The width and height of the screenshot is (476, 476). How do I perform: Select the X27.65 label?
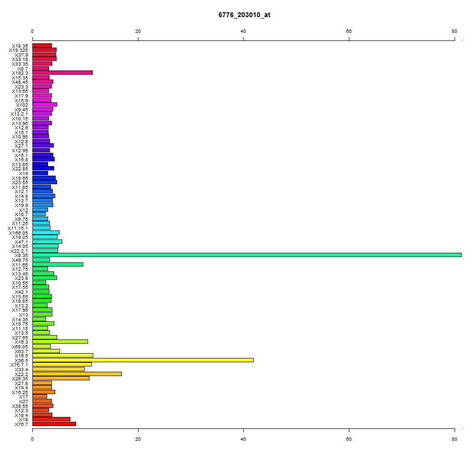tap(20, 338)
